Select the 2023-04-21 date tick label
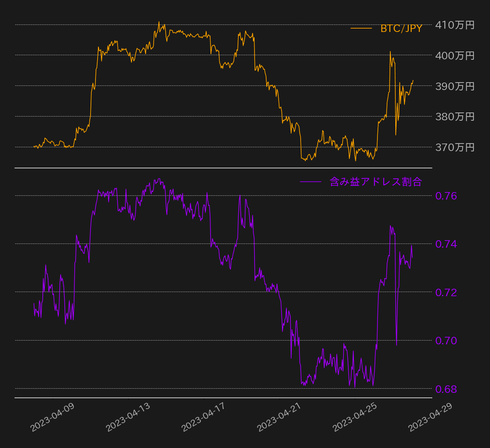 click(279, 417)
